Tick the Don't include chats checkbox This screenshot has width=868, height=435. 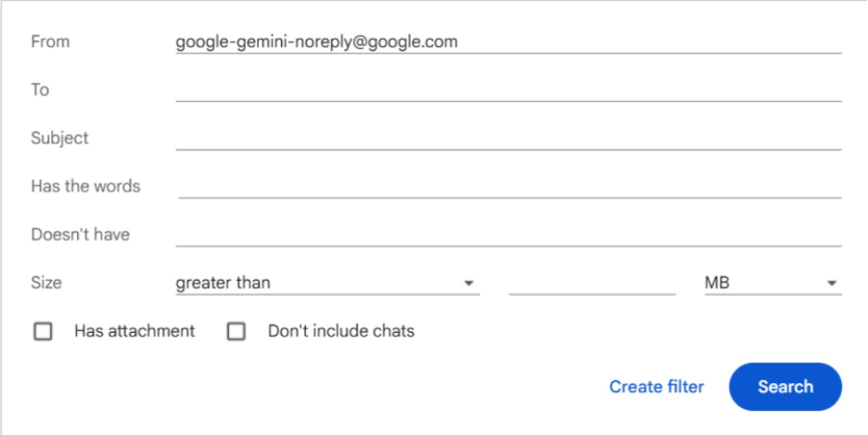point(236,331)
